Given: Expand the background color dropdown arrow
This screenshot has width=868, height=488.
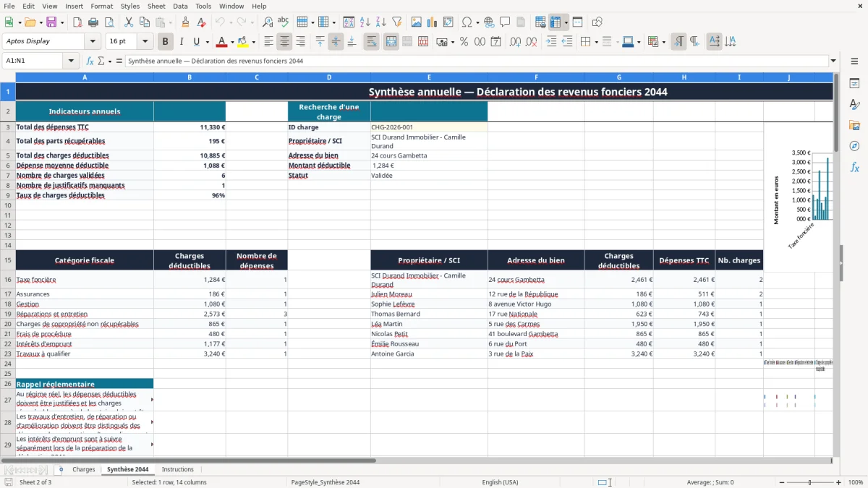Looking at the screenshot, I should pos(253,42).
